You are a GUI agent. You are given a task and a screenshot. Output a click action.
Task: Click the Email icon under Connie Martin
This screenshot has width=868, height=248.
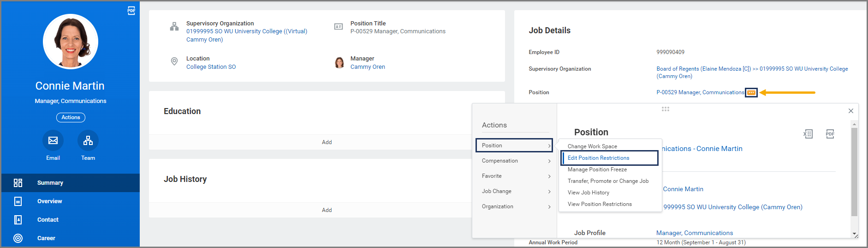click(53, 141)
